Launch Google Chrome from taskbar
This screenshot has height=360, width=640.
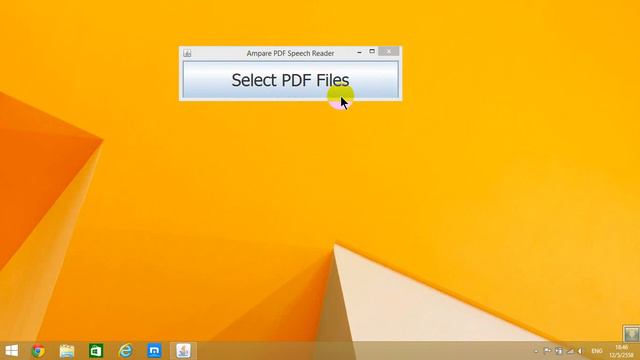[x=38, y=351]
